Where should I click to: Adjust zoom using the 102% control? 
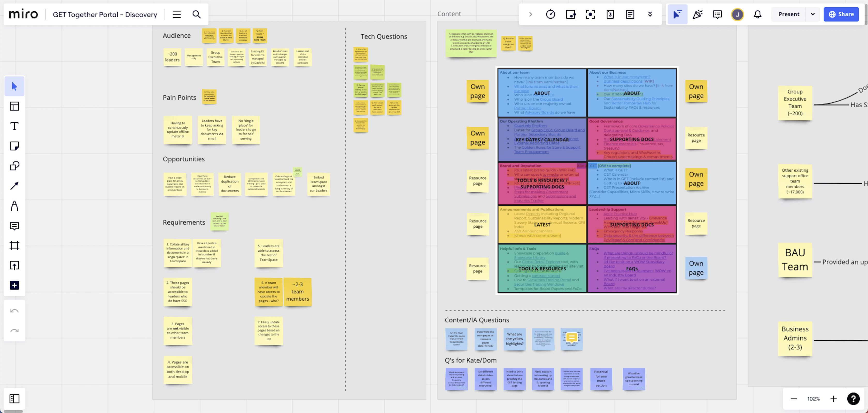pos(813,399)
